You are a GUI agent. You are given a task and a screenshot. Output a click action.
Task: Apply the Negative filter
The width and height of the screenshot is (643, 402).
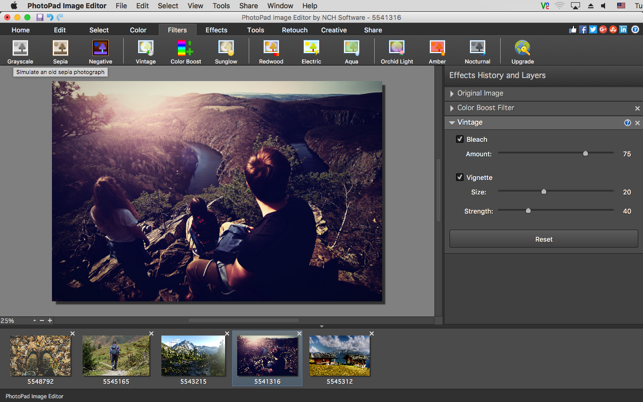coord(100,52)
